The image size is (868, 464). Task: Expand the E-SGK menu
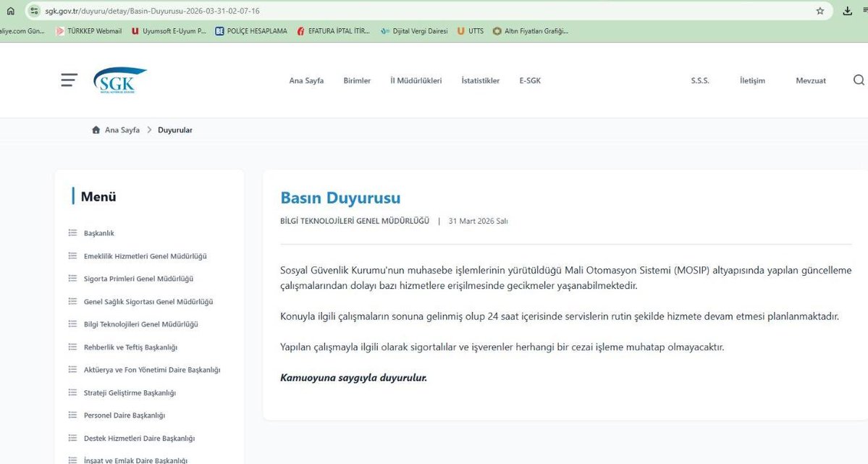point(529,80)
